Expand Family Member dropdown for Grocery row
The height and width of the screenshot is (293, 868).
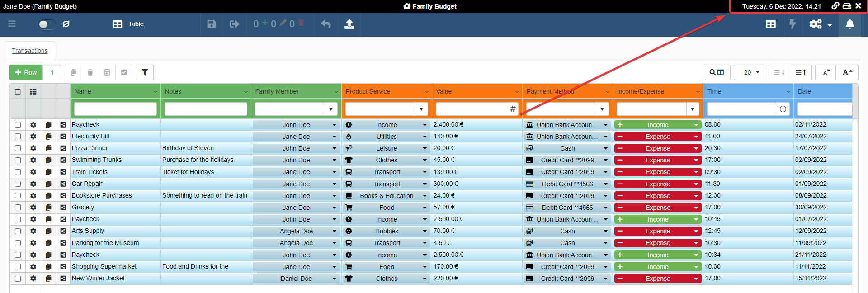click(334, 208)
